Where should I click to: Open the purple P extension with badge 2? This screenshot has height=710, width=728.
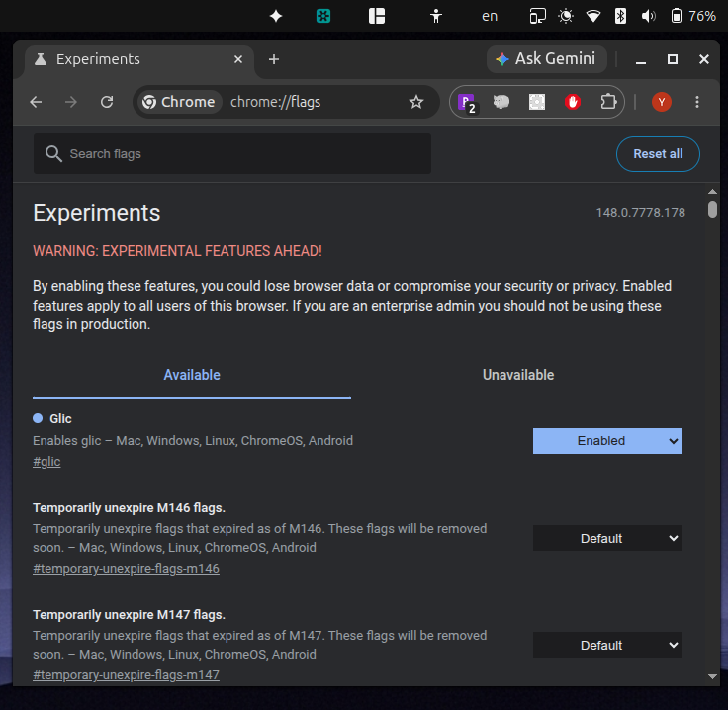coord(466,102)
